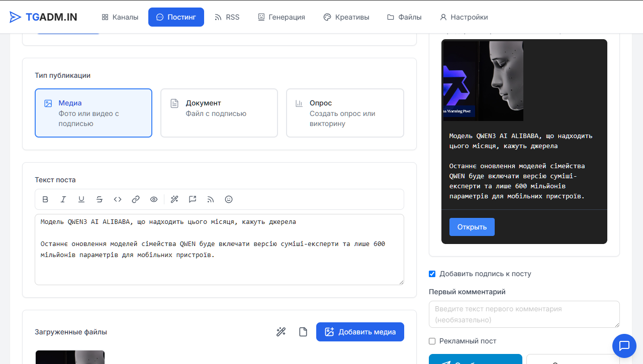Insert code formatting with angle brackets icon
This screenshot has height=364, width=643.
click(x=118, y=199)
